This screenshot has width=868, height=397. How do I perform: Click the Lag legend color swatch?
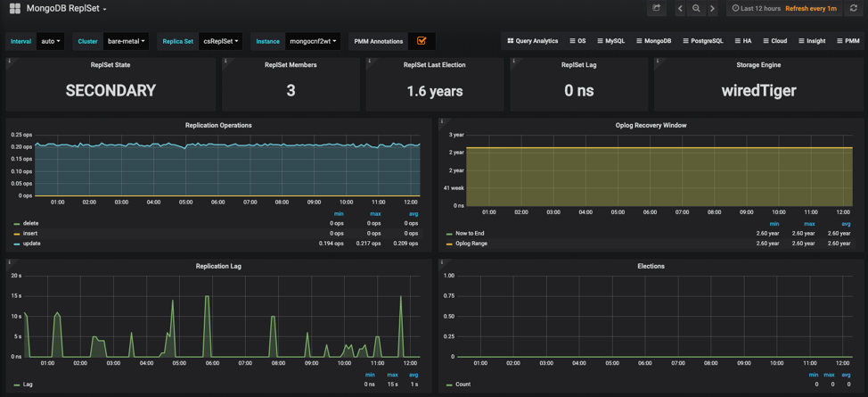click(x=17, y=385)
